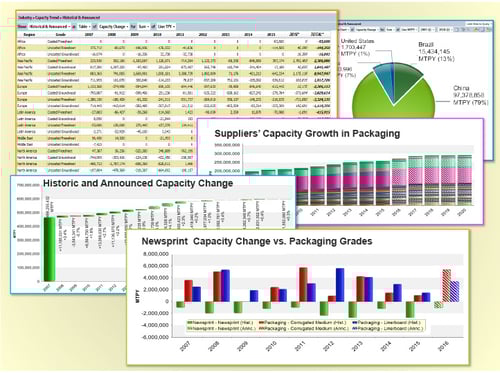Expand the 'Capacity Change' dropdown in pie chart window
Screen dimensions: 500x373
pos(367,30)
